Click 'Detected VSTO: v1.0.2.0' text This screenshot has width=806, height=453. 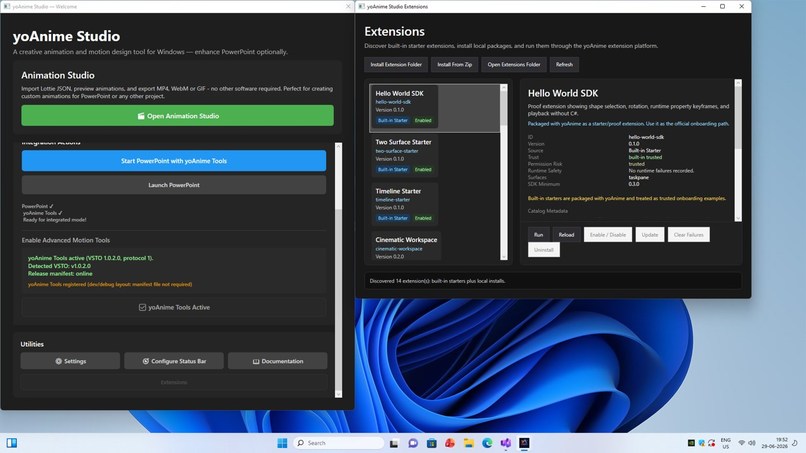[59, 266]
